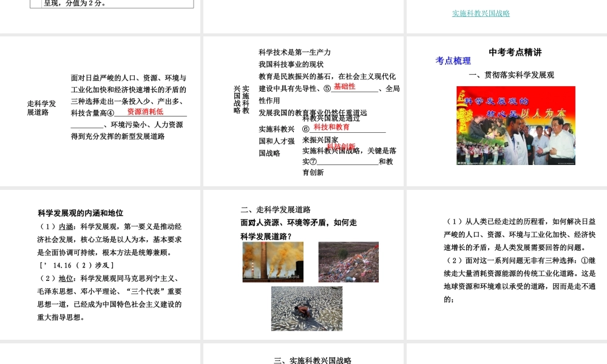Click the underlined word 内涵
The width and height of the screenshot is (607, 364).
66,227
